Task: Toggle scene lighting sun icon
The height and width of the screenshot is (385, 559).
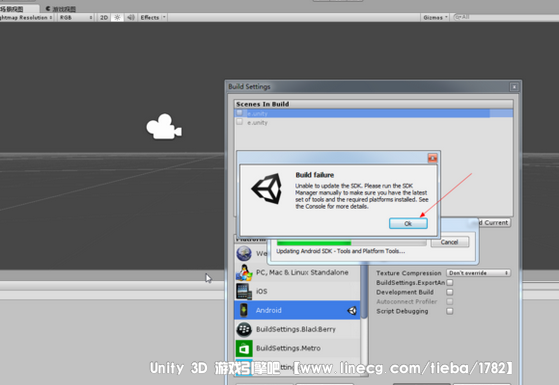Action: 117,17
